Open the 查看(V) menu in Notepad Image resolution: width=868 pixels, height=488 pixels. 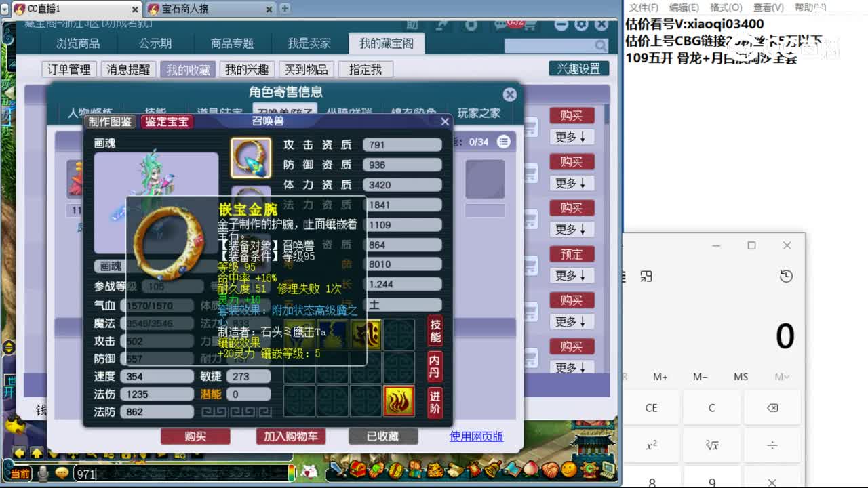[768, 7]
